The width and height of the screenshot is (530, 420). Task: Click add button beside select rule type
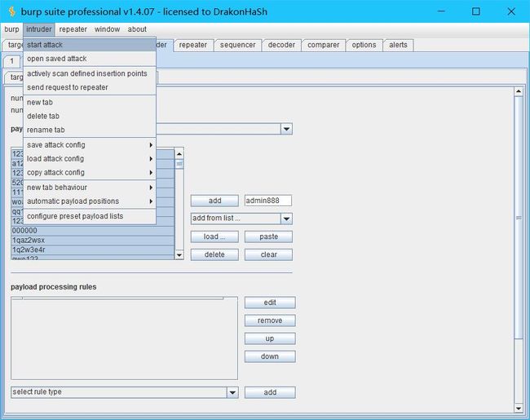(x=270, y=392)
